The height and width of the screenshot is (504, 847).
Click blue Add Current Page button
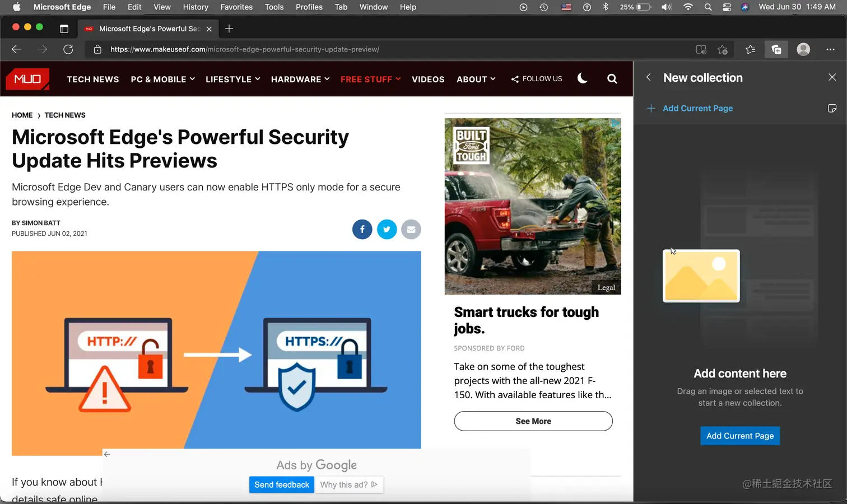740,436
